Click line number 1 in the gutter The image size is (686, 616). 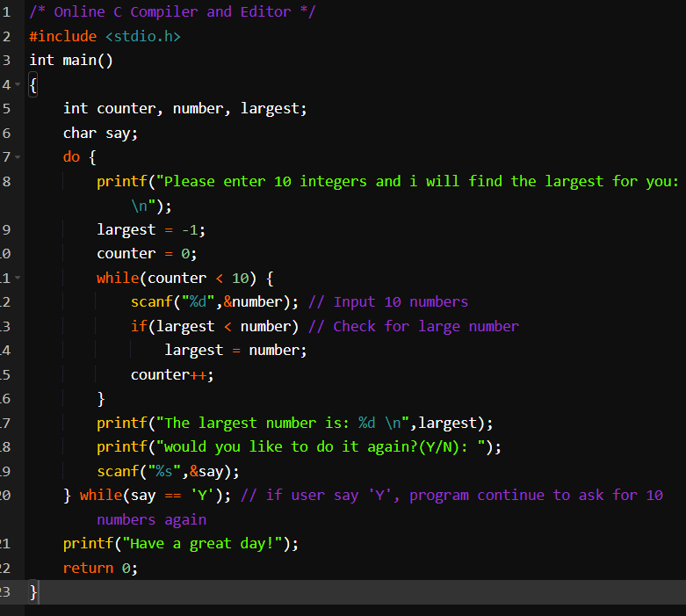(6, 11)
